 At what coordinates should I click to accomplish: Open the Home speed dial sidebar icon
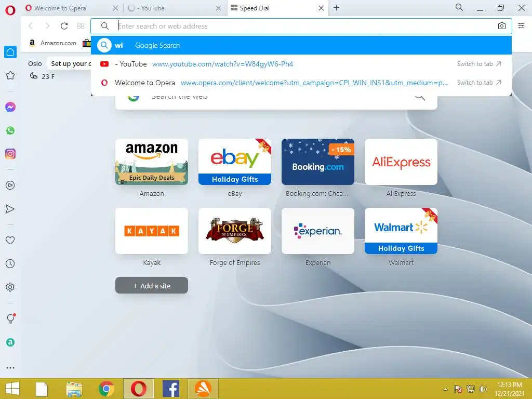tap(10, 52)
